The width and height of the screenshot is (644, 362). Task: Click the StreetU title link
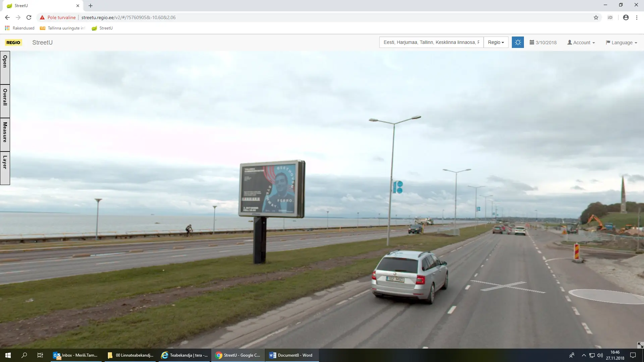[x=42, y=43]
